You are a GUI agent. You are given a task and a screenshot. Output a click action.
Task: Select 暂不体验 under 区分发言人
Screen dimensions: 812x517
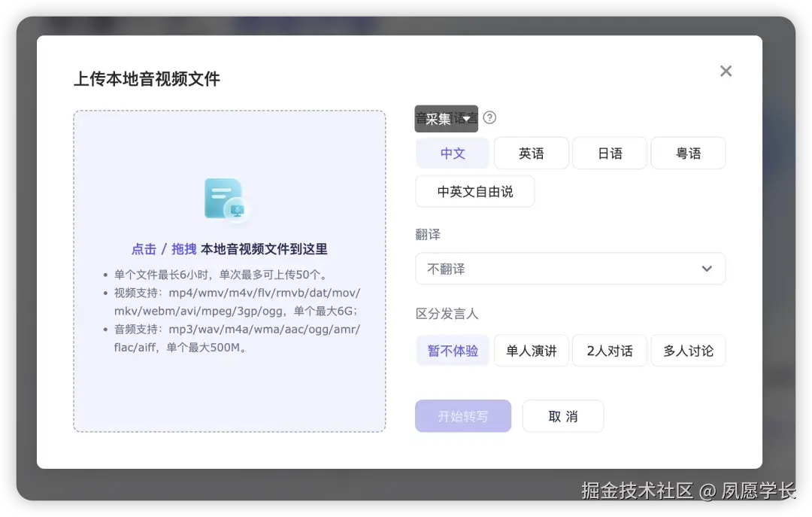[452, 350]
